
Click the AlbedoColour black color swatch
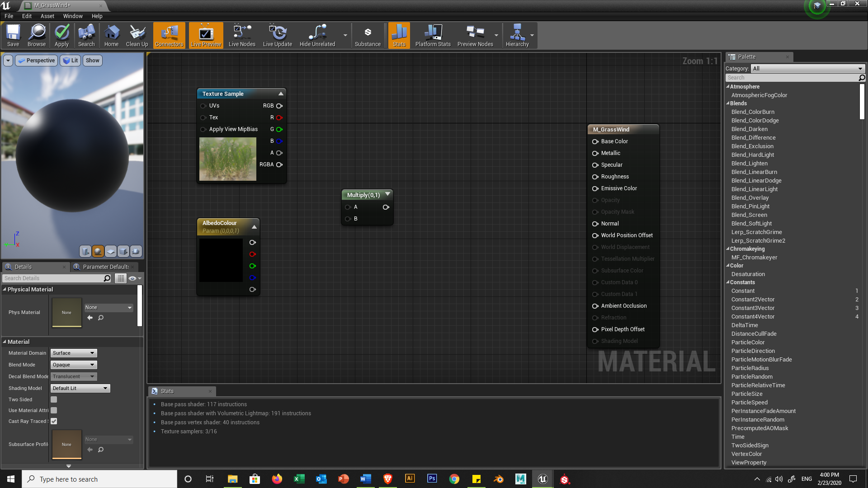221,260
